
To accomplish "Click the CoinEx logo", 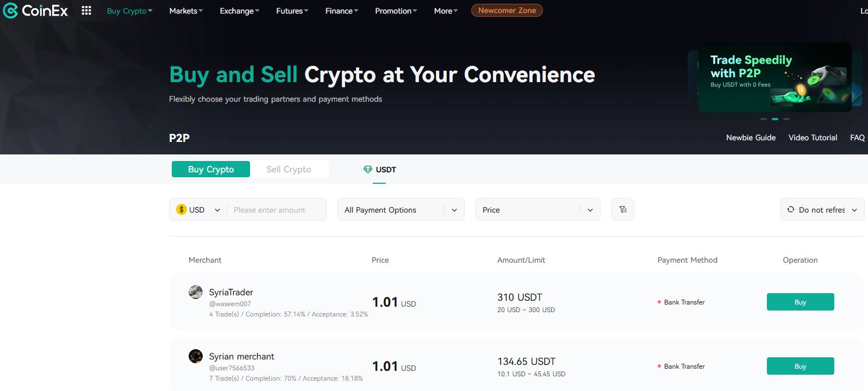I will 36,10.
